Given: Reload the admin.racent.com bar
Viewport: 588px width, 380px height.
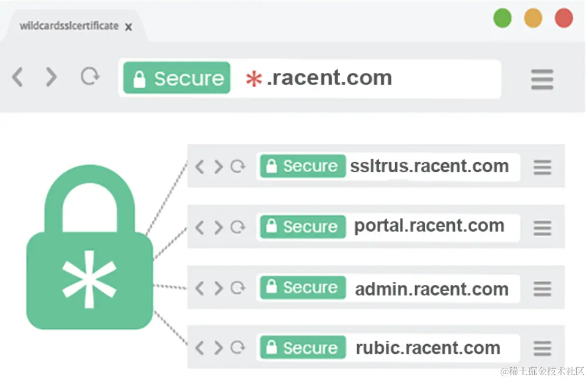Looking at the screenshot, I should [x=238, y=288].
